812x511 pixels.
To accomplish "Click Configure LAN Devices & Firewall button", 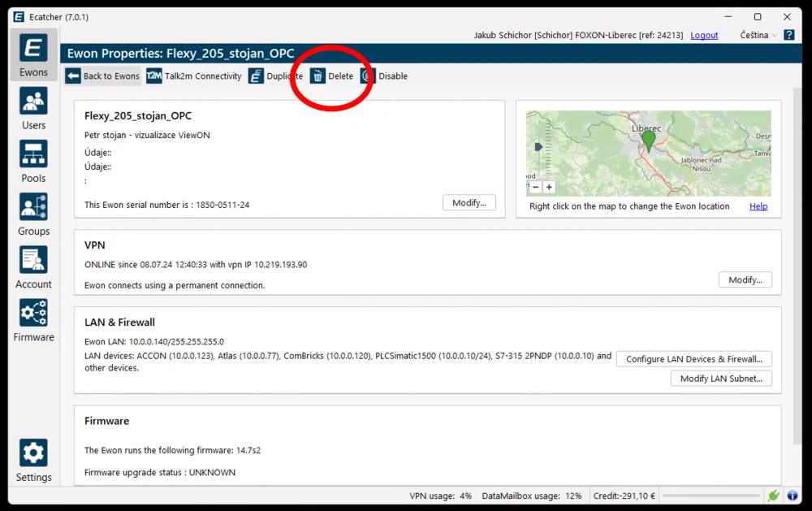I will click(693, 359).
